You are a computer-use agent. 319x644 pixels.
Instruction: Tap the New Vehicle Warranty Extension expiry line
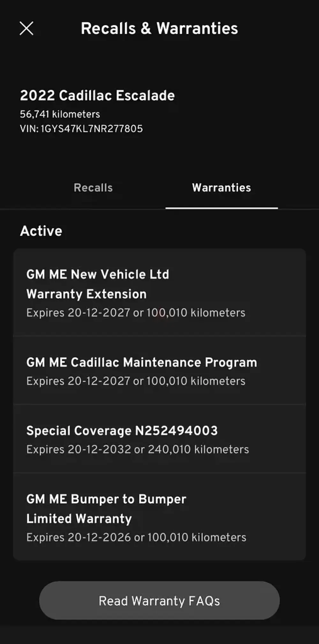[136, 313]
